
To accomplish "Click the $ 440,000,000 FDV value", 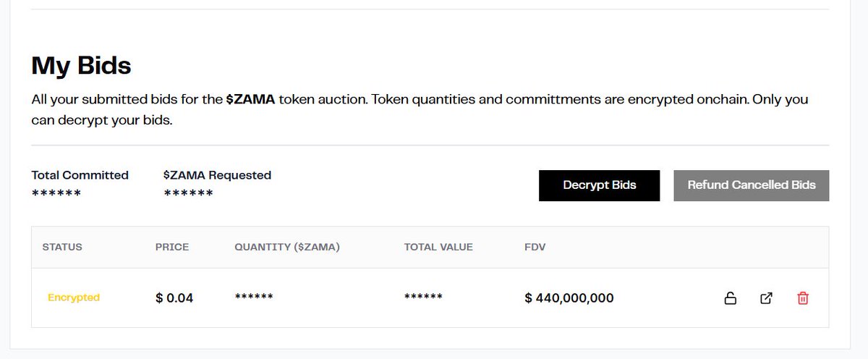I will pos(569,298).
